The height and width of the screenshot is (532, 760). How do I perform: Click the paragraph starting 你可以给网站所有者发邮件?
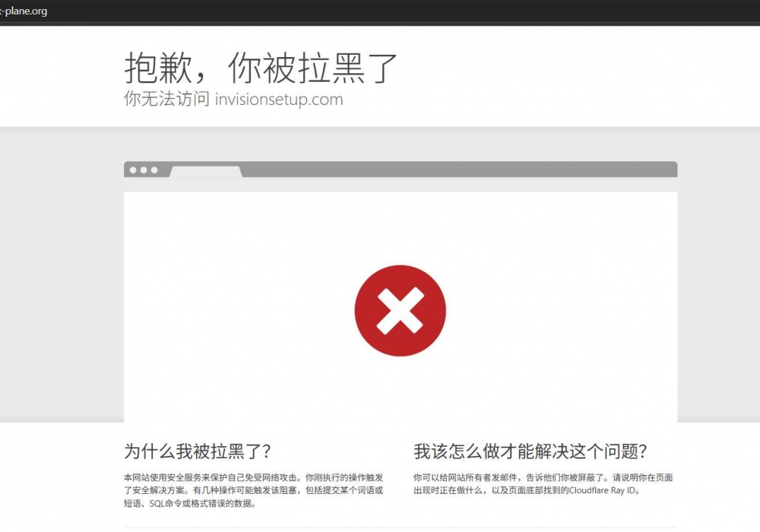click(x=543, y=484)
